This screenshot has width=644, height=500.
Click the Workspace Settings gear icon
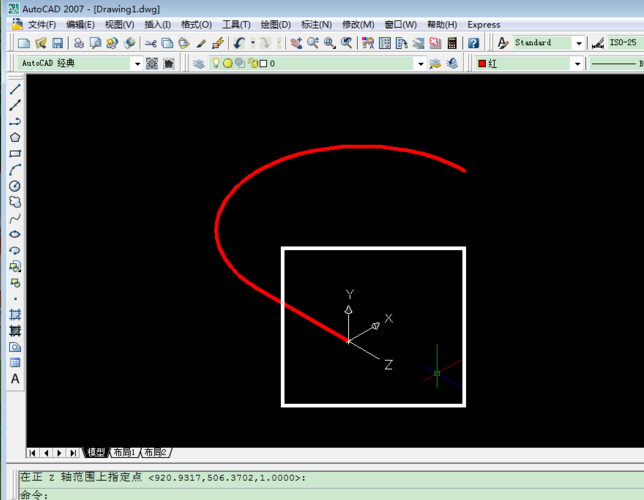[x=152, y=63]
